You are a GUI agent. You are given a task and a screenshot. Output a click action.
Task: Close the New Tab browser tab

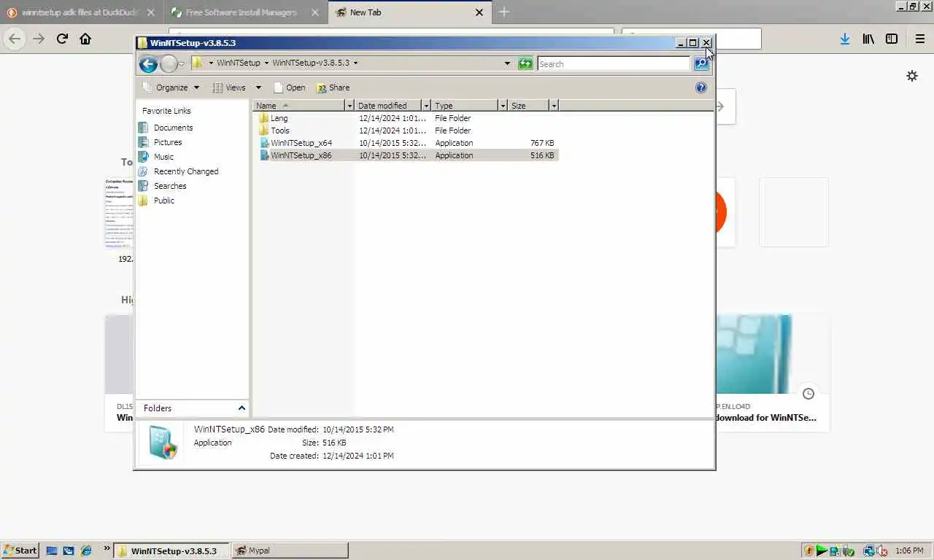coord(479,12)
